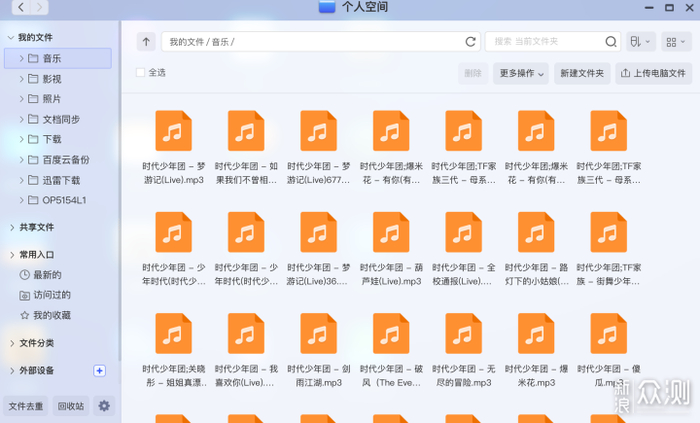Expand the 文档同步 folder chevron
This screenshot has width=700, height=423.
[21, 119]
